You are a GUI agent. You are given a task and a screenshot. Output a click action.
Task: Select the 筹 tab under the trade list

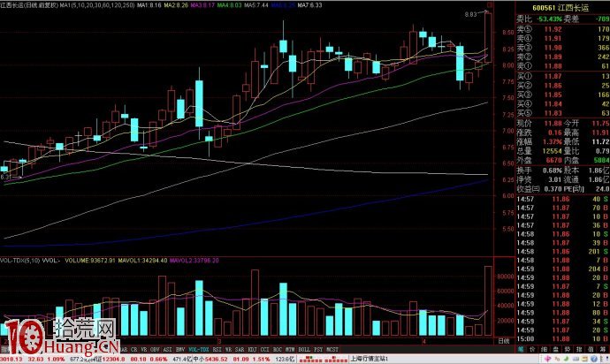[x=603, y=350]
